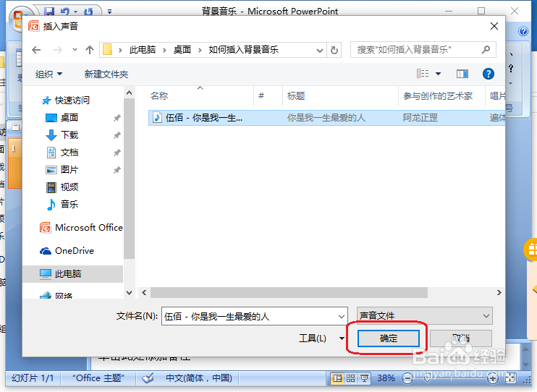Screen dimensions: 537x392
Task: Open dialog help blue question icon
Action: click(488, 74)
